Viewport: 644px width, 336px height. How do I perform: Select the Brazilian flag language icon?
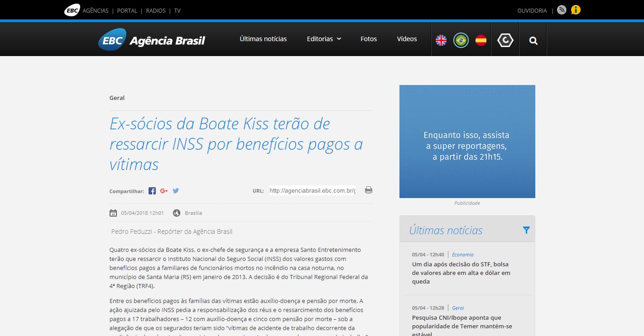(x=461, y=40)
